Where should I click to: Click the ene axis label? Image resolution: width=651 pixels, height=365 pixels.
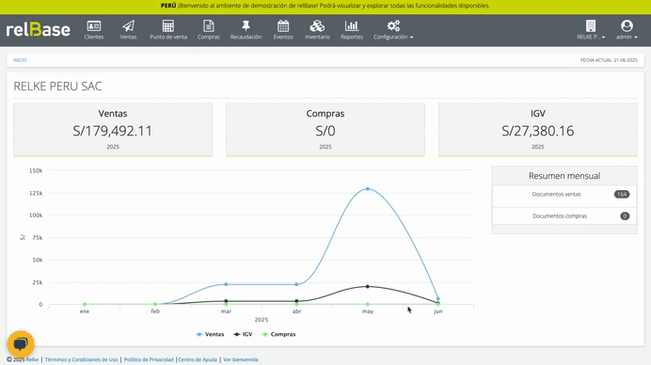84,311
